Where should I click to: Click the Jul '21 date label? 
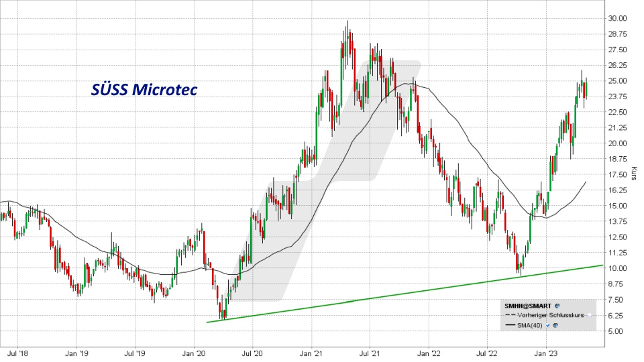[x=370, y=353]
